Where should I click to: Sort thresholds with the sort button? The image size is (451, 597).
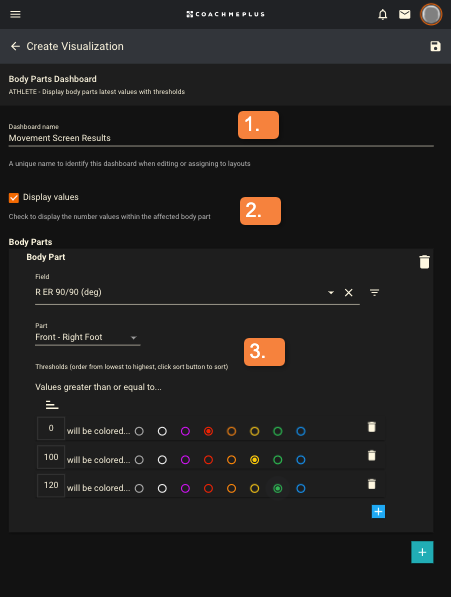click(x=52, y=405)
